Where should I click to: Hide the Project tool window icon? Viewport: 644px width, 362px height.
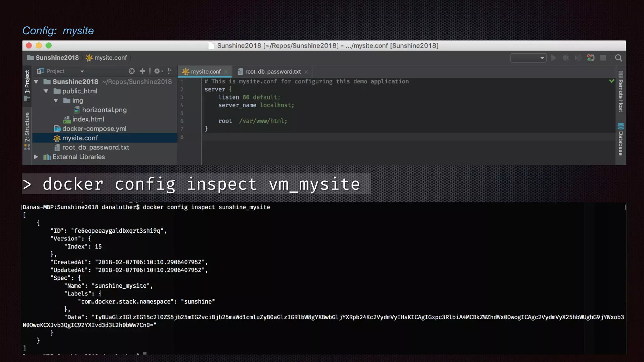170,71
